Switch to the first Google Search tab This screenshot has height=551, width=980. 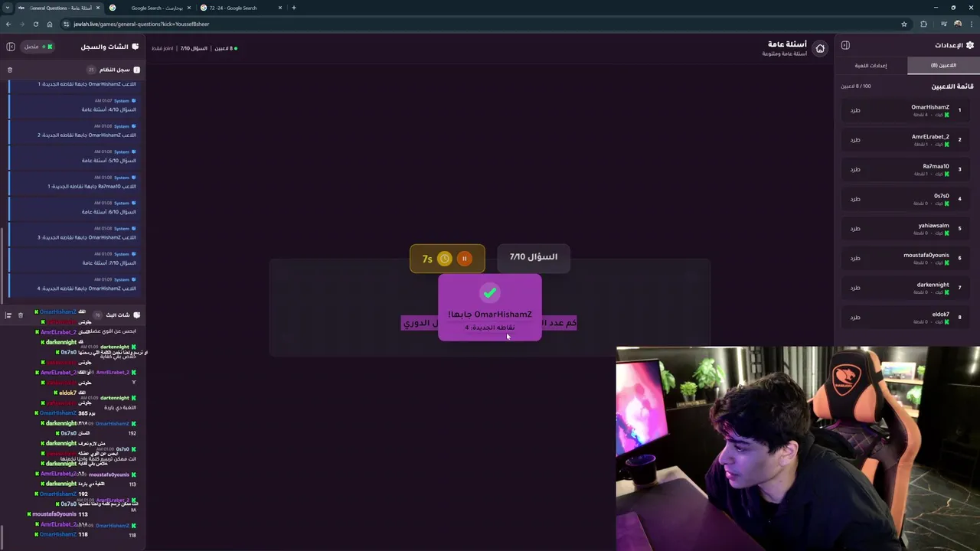pos(149,8)
